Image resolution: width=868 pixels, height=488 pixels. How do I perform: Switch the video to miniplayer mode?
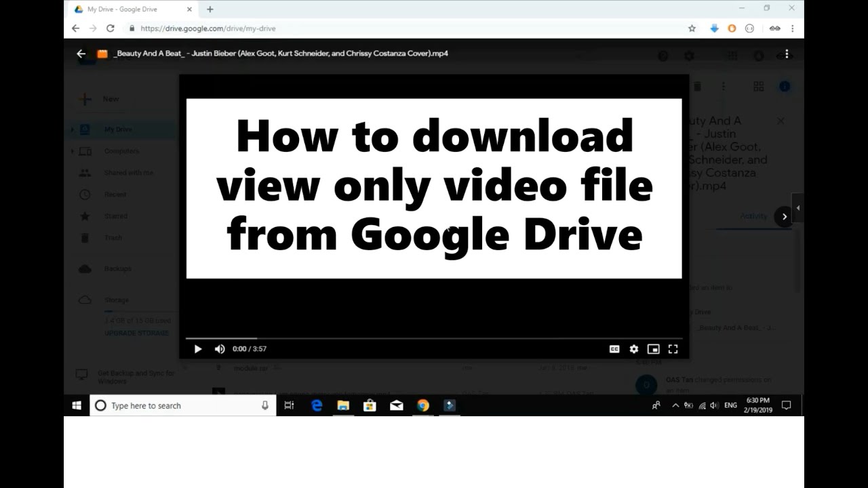pyautogui.click(x=653, y=349)
